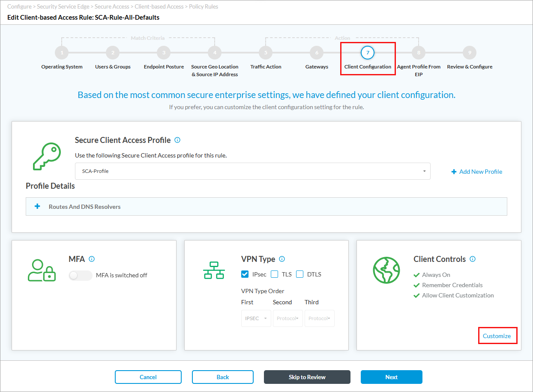Enable the TLS checkbox
This screenshot has width=533, height=392.
[x=275, y=274]
